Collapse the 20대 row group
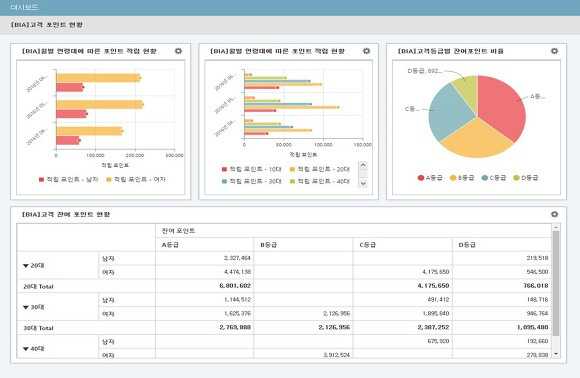This screenshot has height=378, width=580. tap(26, 266)
